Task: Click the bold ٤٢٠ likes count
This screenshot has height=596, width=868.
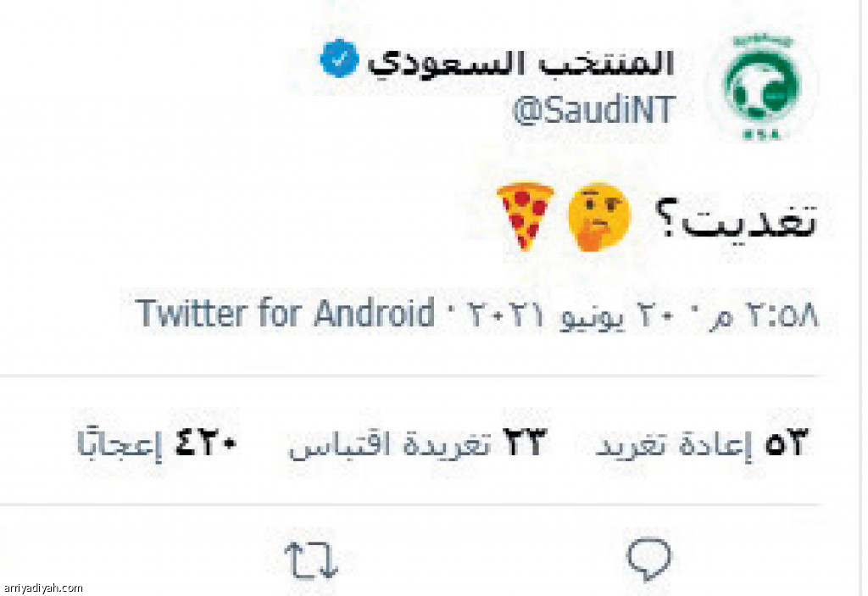Action: coord(206,443)
